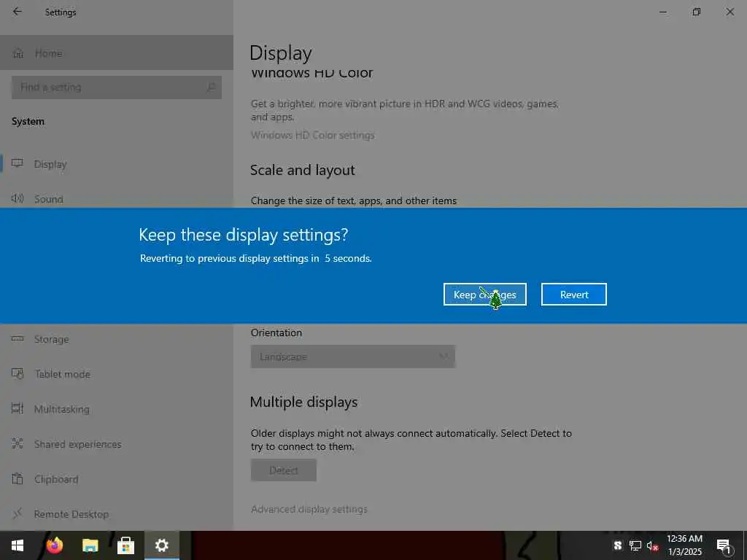Image resolution: width=747 pixels, height=560 pixels.
Task: Click the Settings gear taskbar icon
Action: (x=161, y=545)
